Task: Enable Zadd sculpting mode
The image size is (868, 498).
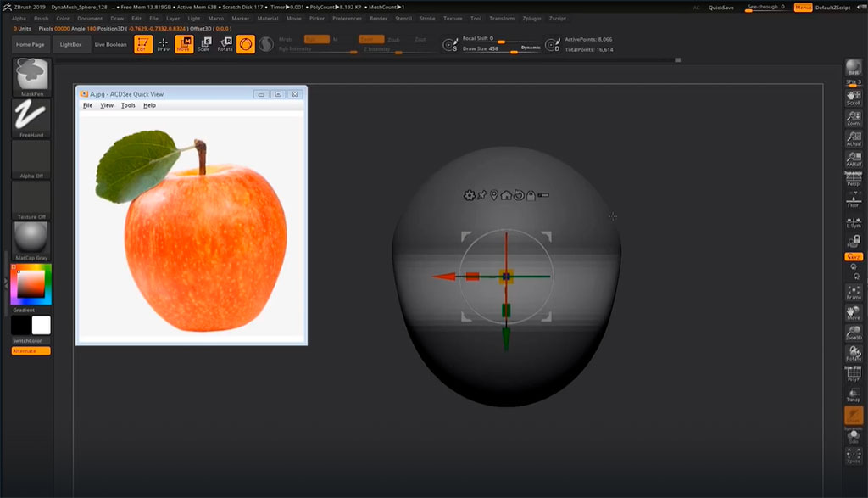Action: (x=373, y=38)
